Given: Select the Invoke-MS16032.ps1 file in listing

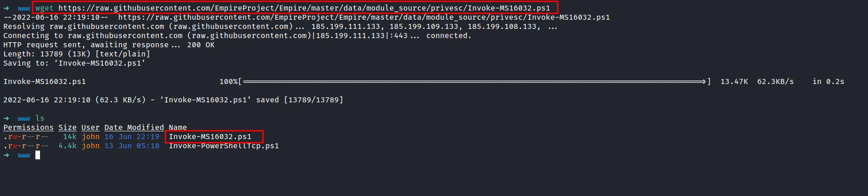Looking at the screenshot, I should click(210, 137).
